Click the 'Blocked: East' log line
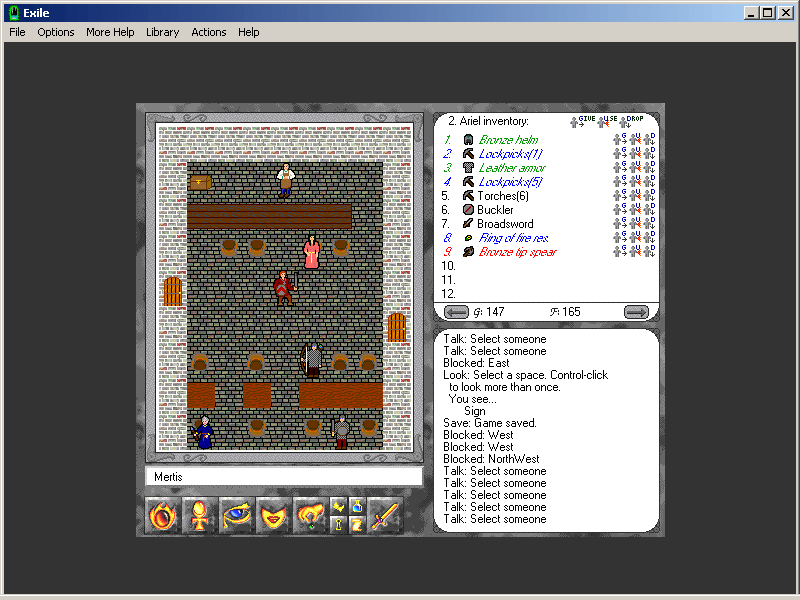Image resolution: width=800 pixels, height=600 pixels. pos(476,363)
